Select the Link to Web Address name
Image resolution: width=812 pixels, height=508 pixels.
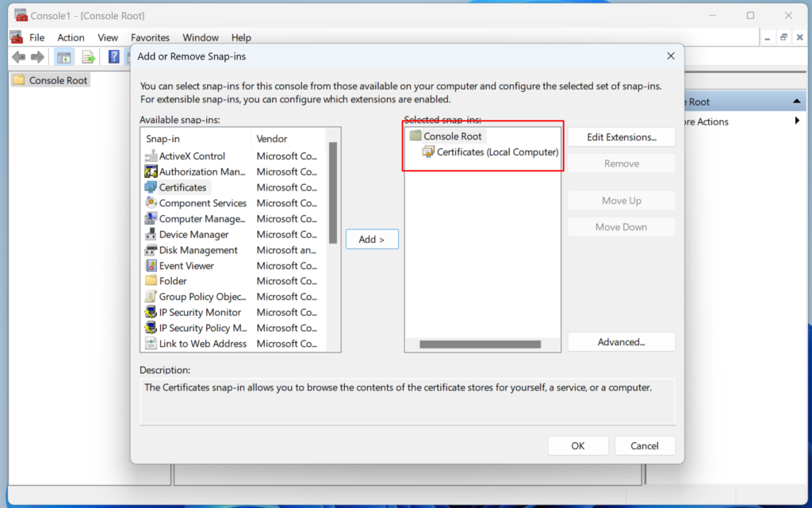tap(203, 343)
